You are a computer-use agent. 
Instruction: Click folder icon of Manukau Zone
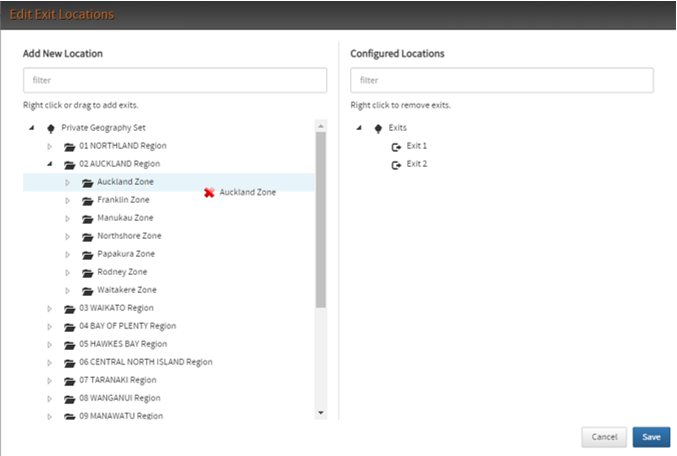(x=87, y=219)
